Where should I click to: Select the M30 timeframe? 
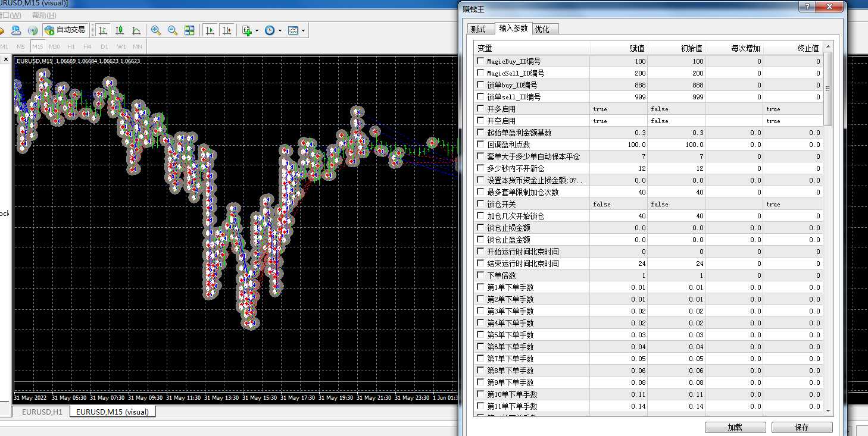tap(54, 46)
